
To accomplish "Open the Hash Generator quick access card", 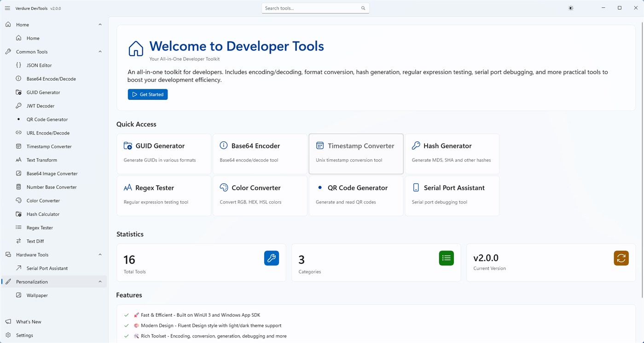I will pos(452,154).
